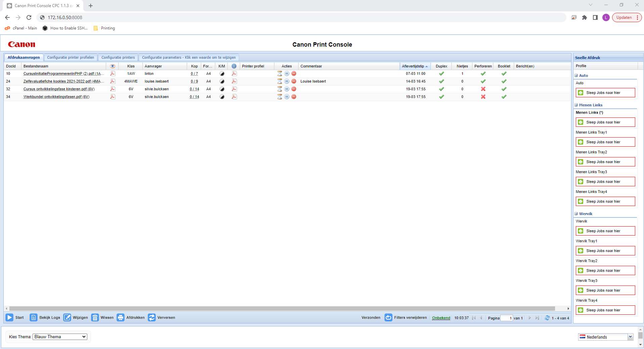Open PDF icon for CursusInitiatieProgrammerenInPHP file
Screen dimensions: 644x349
[x=112, y=73]
